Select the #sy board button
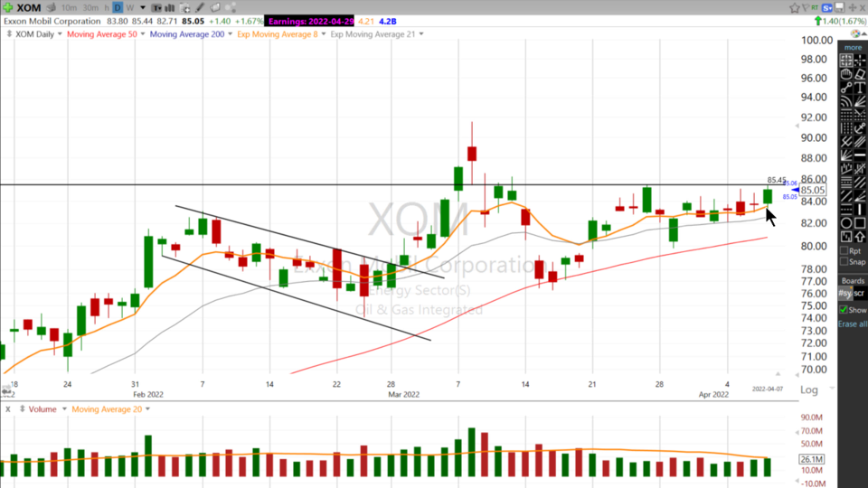The width and height of the screenshot is (868, 488). [x=844, y=293]
